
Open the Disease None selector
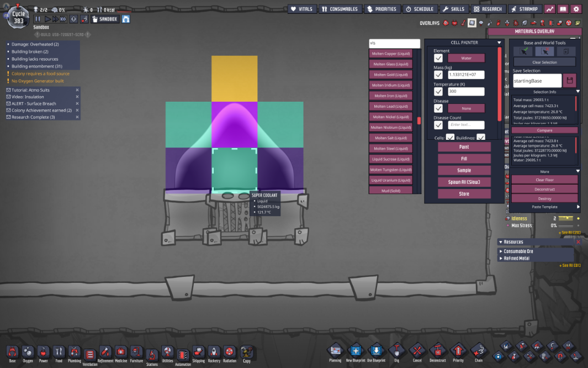tap(466, 108)
